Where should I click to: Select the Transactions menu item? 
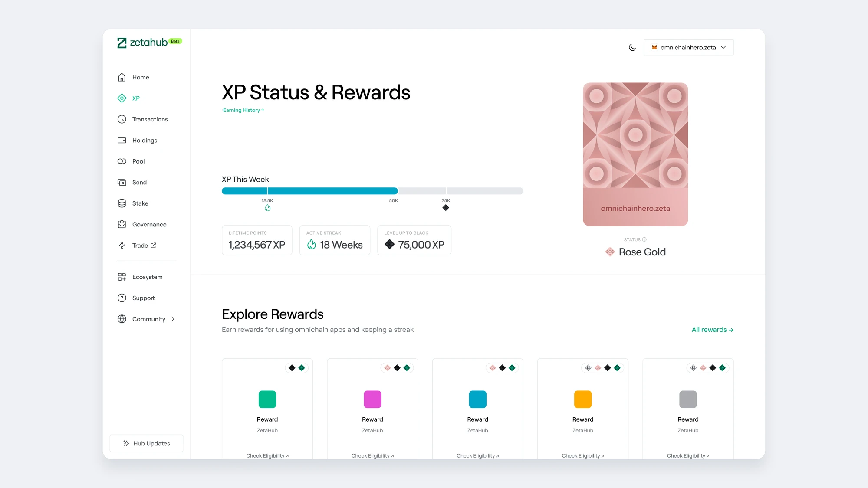pyautogui.click(x=150, y=118)
